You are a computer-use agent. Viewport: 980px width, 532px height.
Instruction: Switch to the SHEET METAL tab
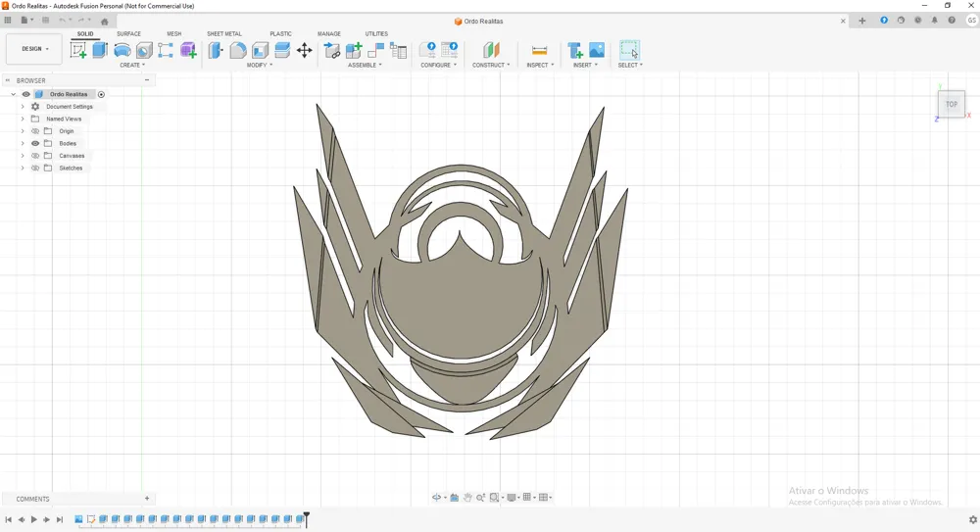[x=224, y=33]
